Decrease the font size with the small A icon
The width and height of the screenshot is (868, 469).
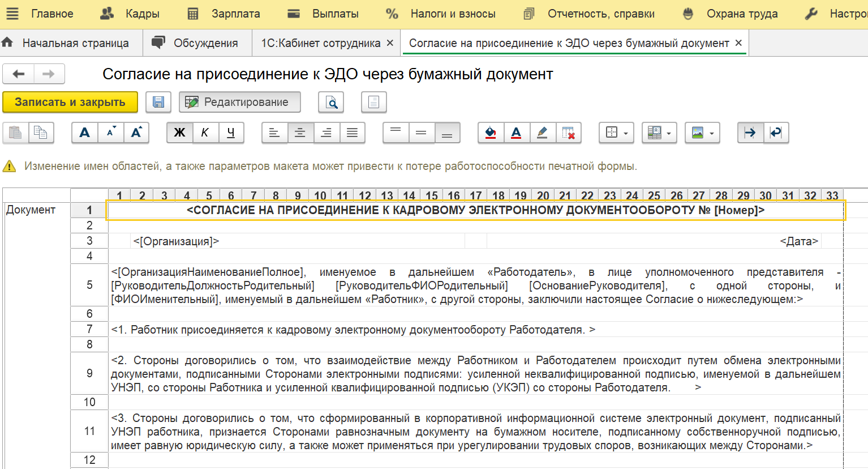coord(111,133)
